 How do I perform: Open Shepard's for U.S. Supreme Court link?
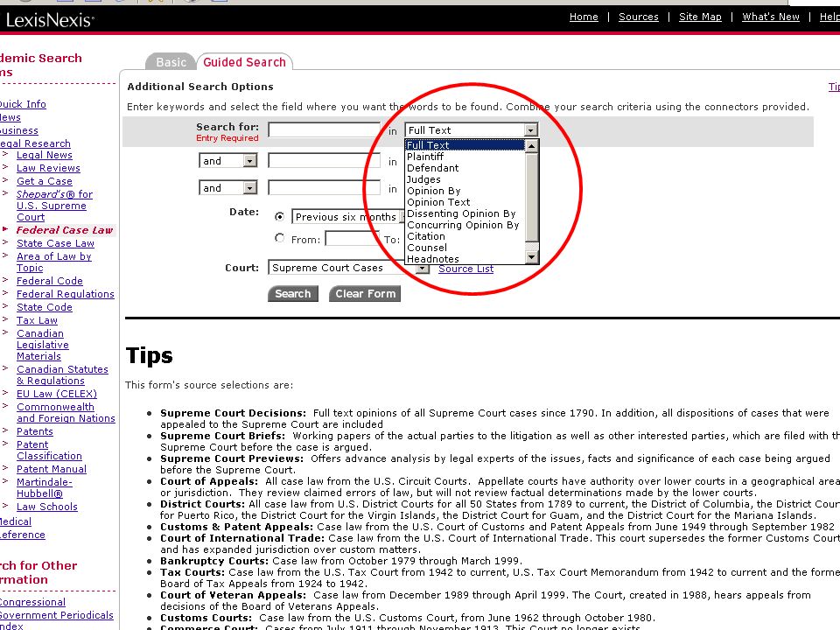coord(54,206)
